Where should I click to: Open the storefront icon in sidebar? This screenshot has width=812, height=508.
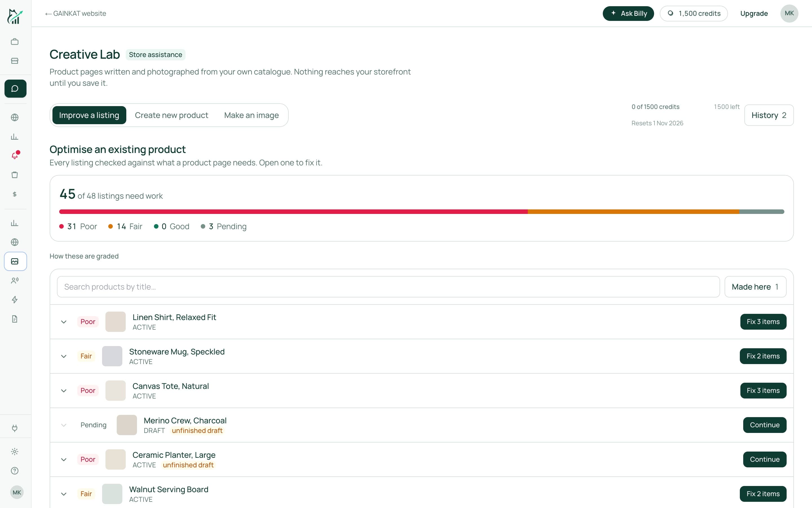pyautogui.click(x=15, y=61)
